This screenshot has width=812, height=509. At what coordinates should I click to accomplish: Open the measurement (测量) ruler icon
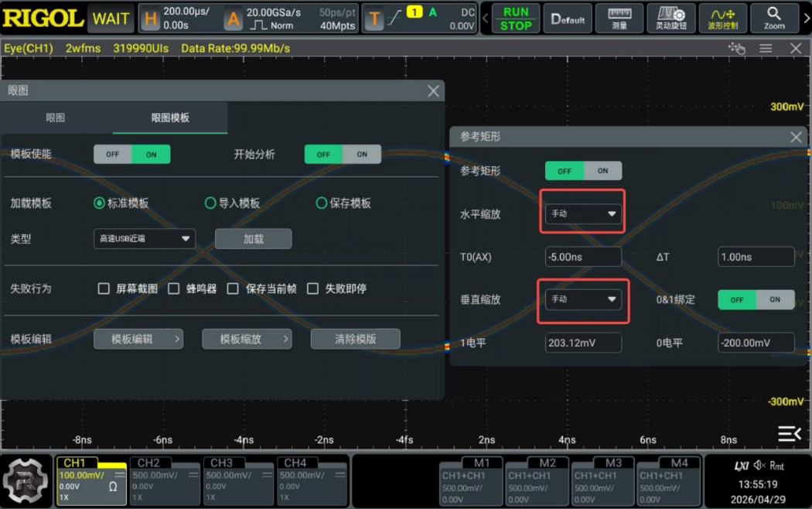tap(619, 19)
